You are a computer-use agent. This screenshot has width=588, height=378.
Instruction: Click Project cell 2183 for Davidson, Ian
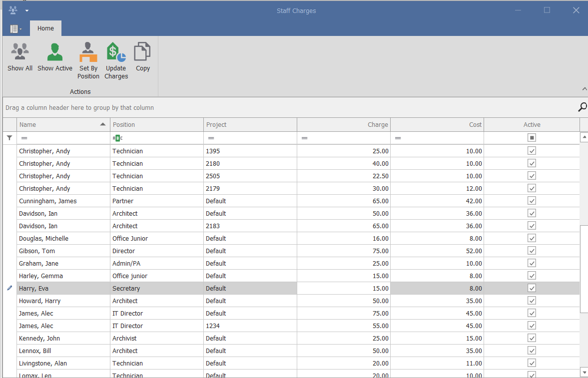250,226
